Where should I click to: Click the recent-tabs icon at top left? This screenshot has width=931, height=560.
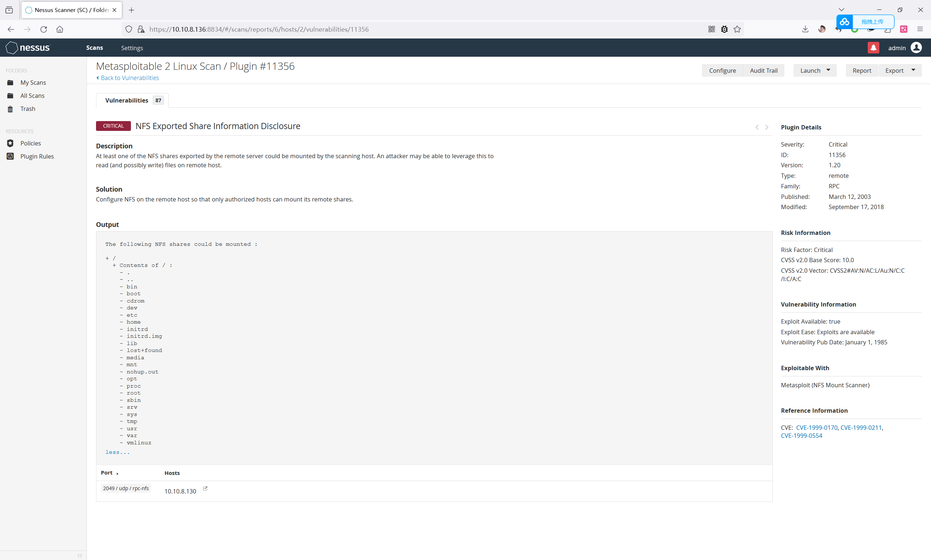pos(9,10)
